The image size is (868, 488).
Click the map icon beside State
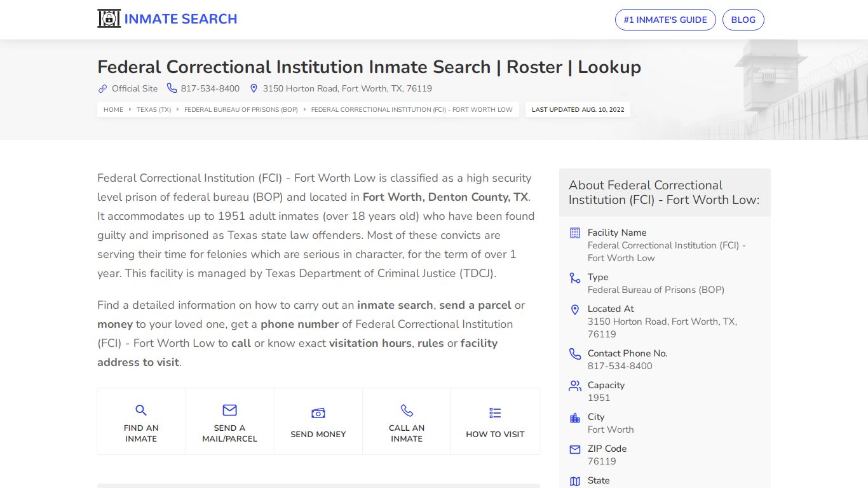575,481
